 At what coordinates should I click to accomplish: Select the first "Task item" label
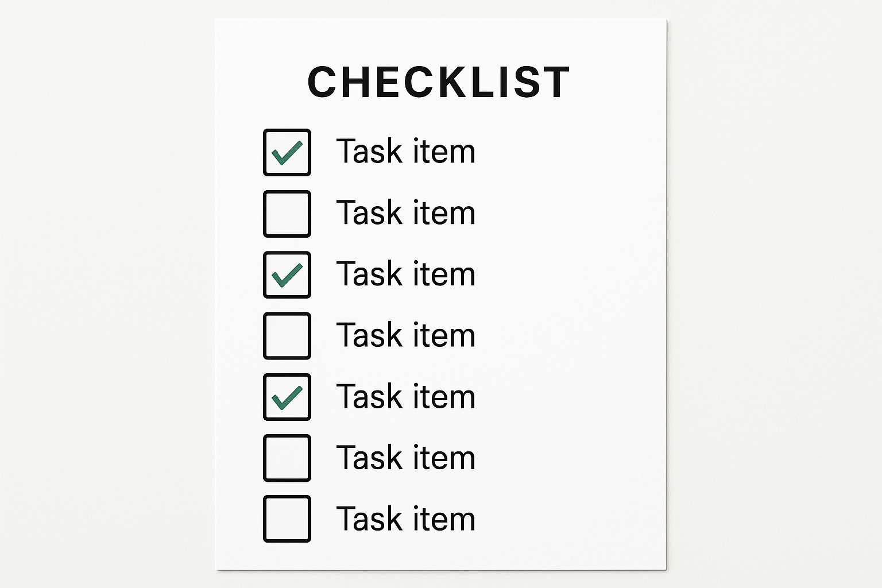(405, 152)
